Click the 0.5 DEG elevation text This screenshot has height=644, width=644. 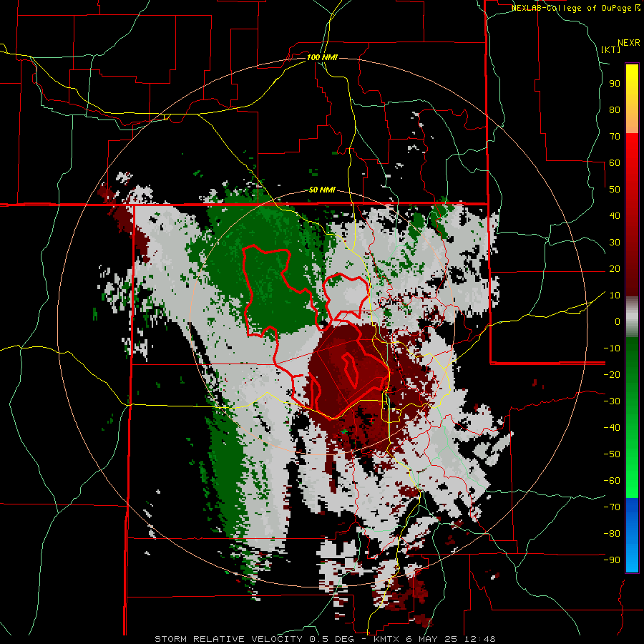click(331, 639)
